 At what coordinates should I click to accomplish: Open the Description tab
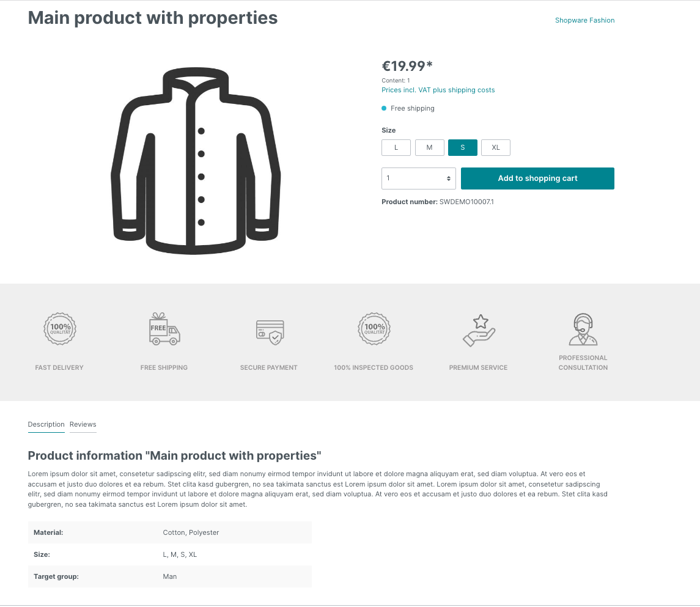click(x=46, y=424)
